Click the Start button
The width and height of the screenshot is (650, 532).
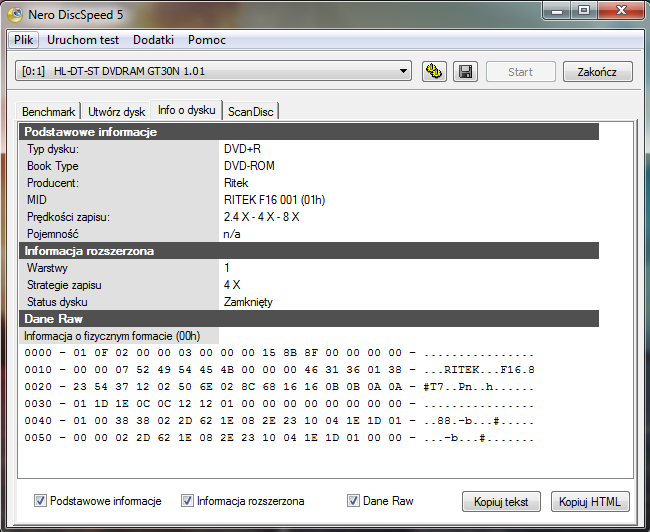coord(521,72)
